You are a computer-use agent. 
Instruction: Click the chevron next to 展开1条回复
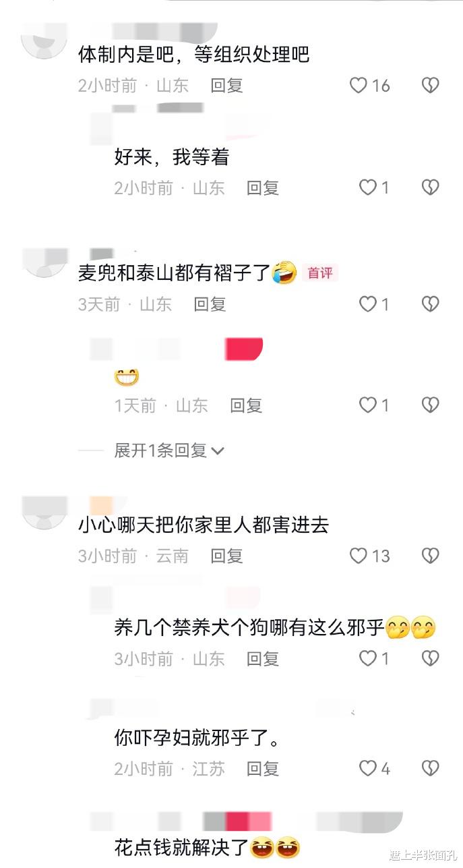[x=218, y=451]
